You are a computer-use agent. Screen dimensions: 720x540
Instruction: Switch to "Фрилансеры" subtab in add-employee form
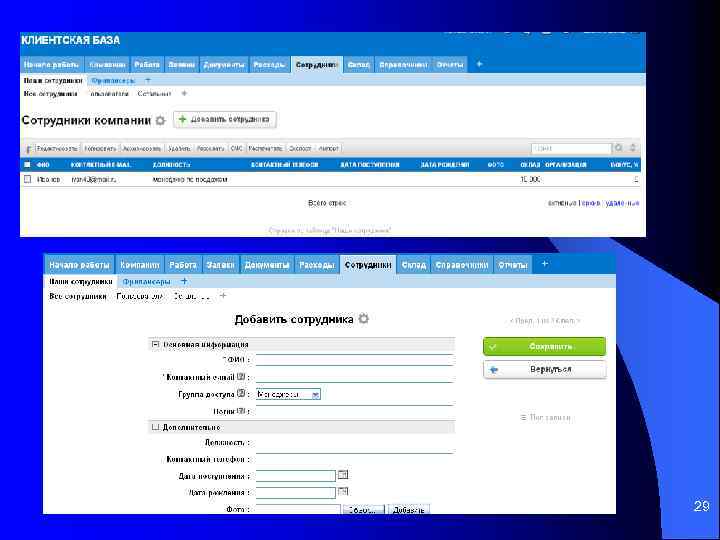click(x=146, y=281)
